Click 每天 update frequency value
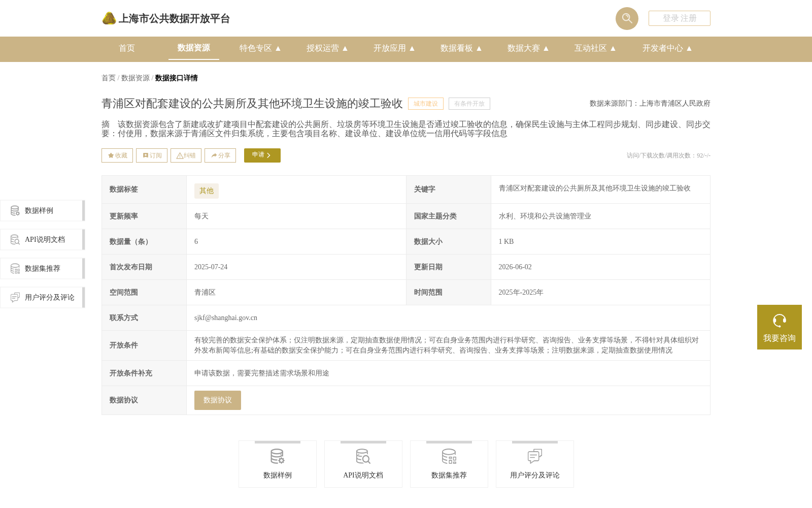This screenshot has width=812, height=508. (201, 216)
